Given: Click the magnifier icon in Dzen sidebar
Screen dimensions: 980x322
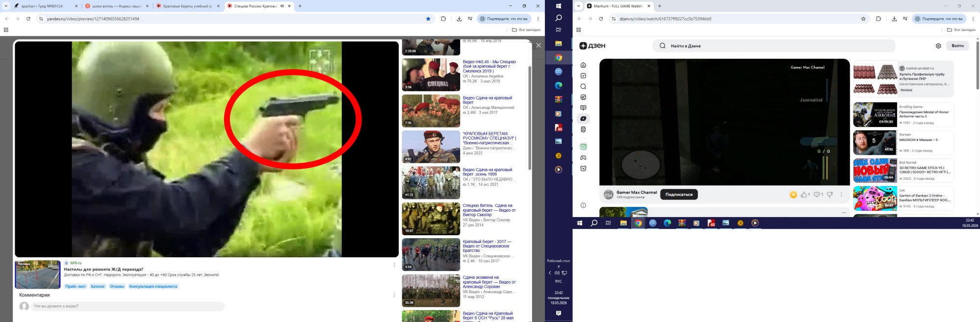Looking at the screenshot, I should click(583, 86).
